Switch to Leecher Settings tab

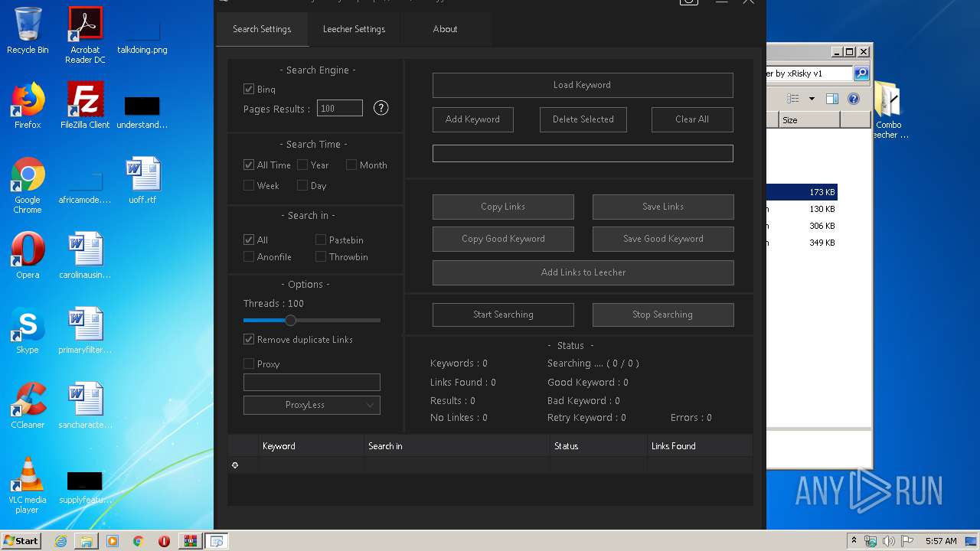354,29
